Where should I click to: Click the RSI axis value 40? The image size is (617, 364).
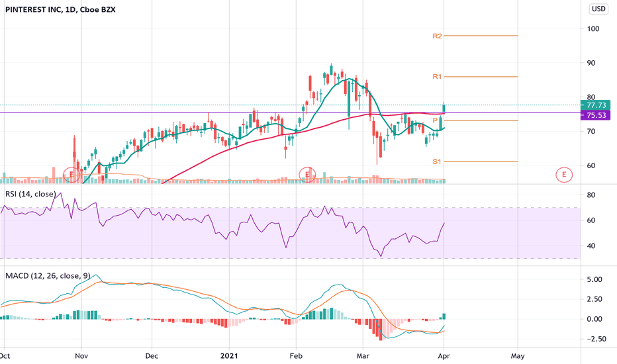(591, 246)
